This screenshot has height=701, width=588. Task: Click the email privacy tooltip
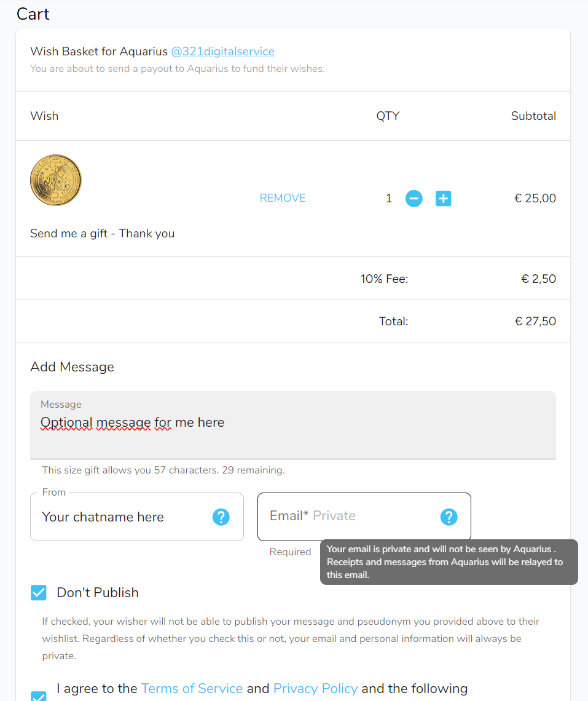[x=449, y=561]
